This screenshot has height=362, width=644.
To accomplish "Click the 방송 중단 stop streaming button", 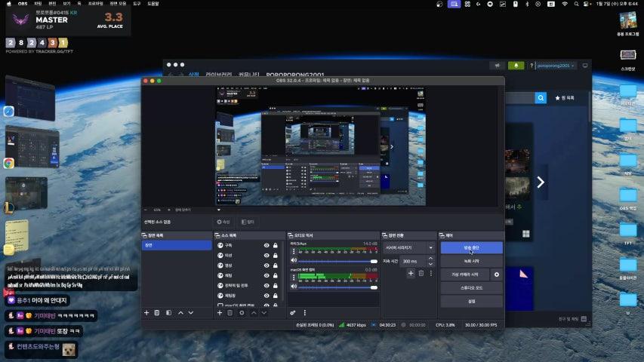I will pos(471,247).
